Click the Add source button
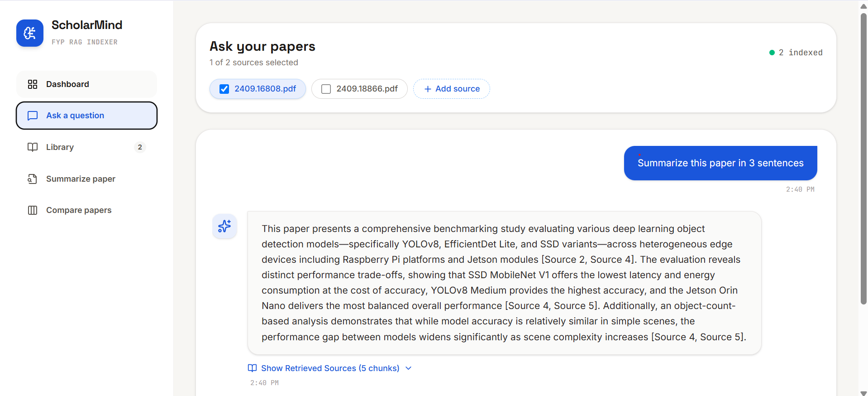Image resolution: width=868 pixels, height=396 pixels. 452,89
